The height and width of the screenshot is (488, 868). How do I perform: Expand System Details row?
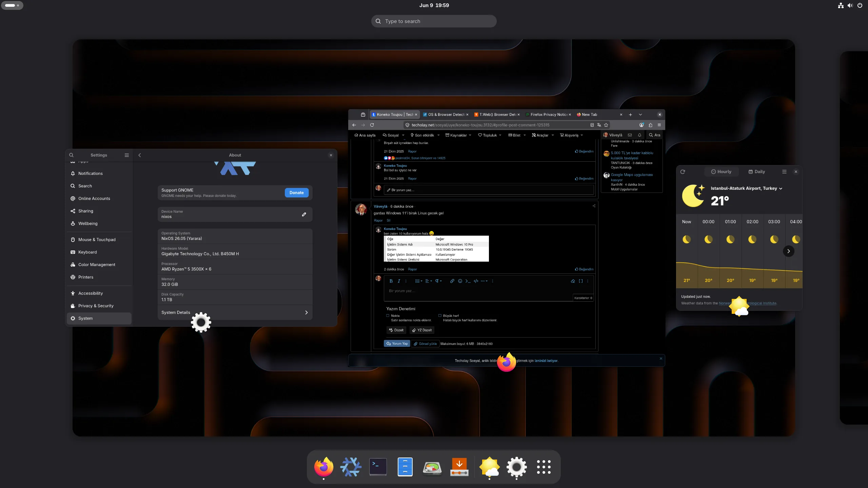235,312
